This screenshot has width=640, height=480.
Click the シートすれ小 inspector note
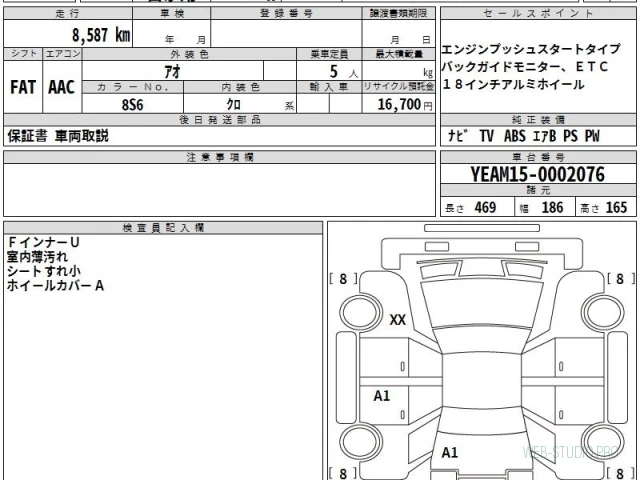tap(44, 271)
